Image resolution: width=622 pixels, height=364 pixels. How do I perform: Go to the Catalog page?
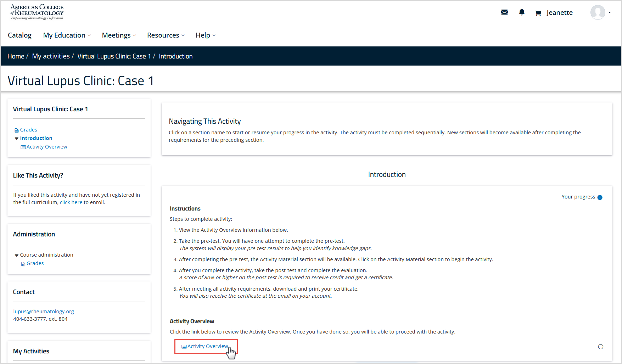pyautogui.click(x=19, y=35)
